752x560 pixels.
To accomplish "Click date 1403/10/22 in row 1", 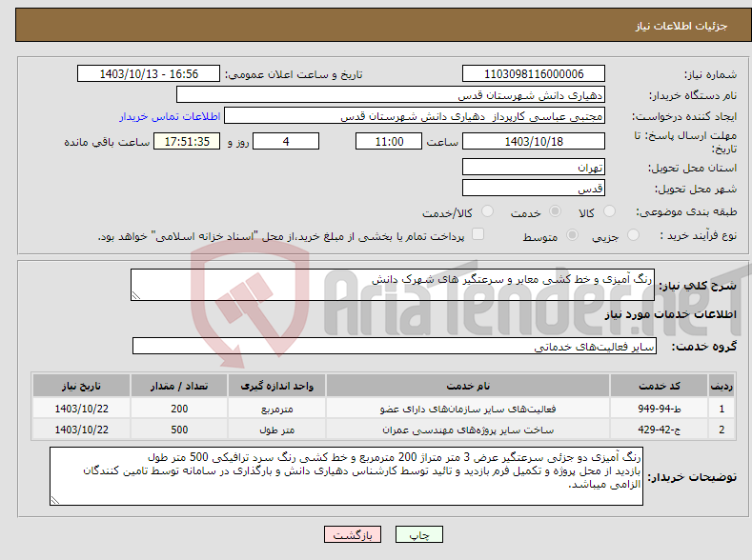I will point(82,409).
